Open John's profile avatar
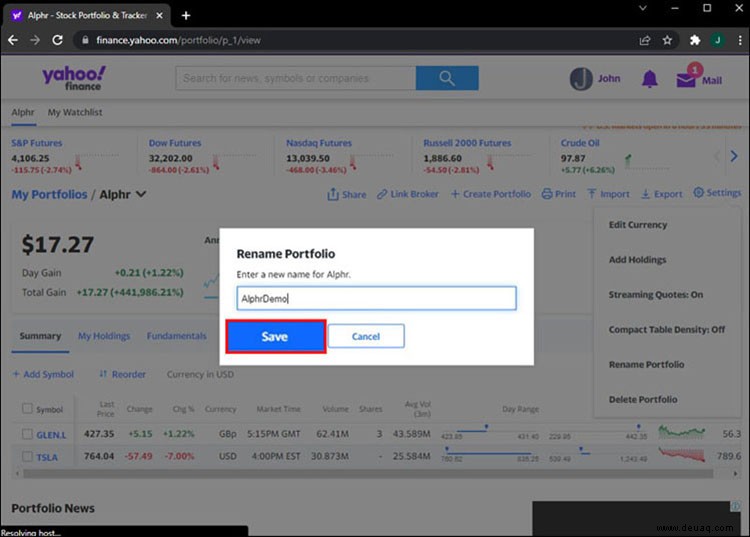This screenshot has width=750, height=537. 581,79
